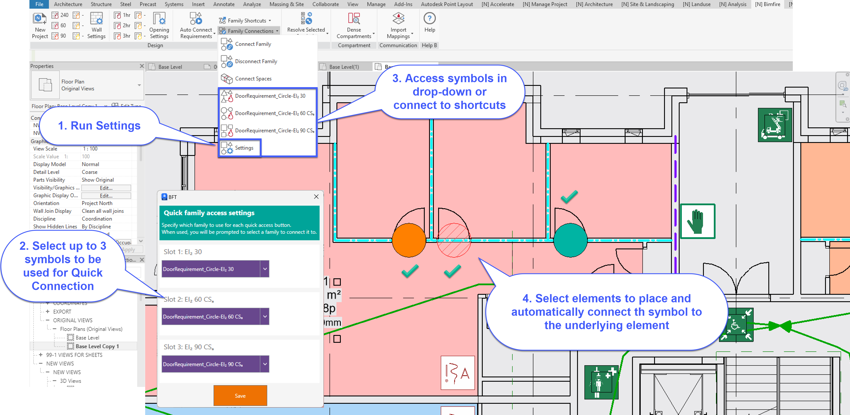Open the [N] Analysis ribbon tab

point(733,4)
